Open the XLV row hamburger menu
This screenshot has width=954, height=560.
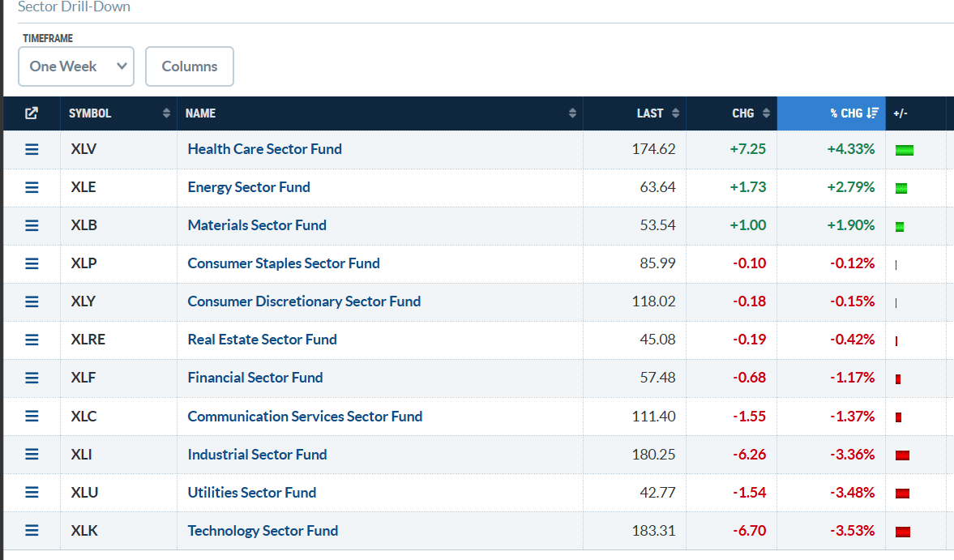(x=32, y=149)
